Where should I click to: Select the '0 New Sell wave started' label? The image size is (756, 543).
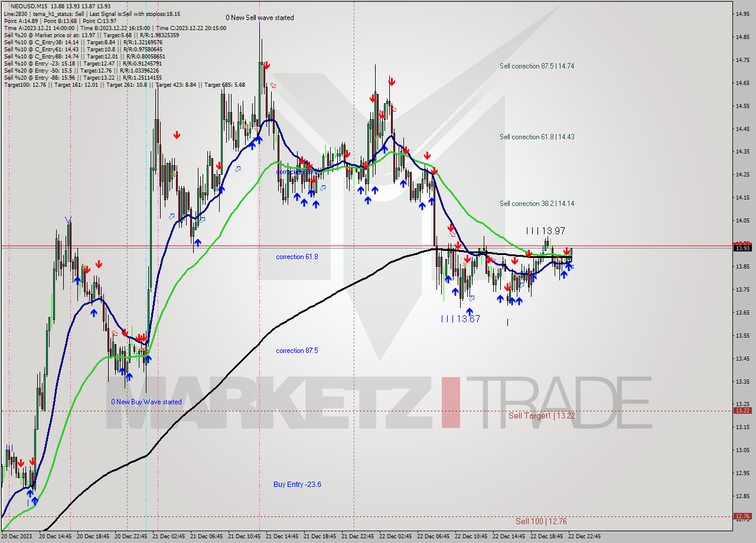(259, 18)
